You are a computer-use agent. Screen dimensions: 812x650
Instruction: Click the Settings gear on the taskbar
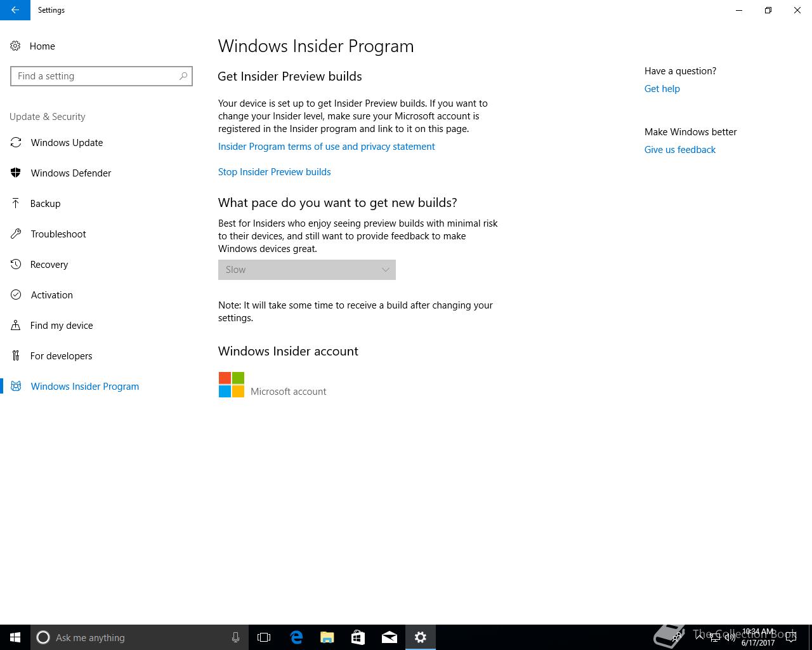(421, 637)
